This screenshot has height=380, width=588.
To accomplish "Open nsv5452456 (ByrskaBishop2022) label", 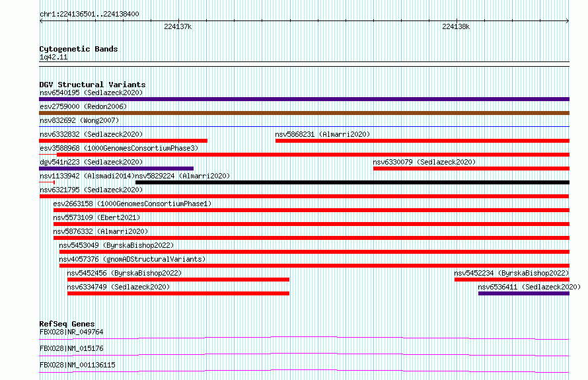I will [x=124, y=273].
